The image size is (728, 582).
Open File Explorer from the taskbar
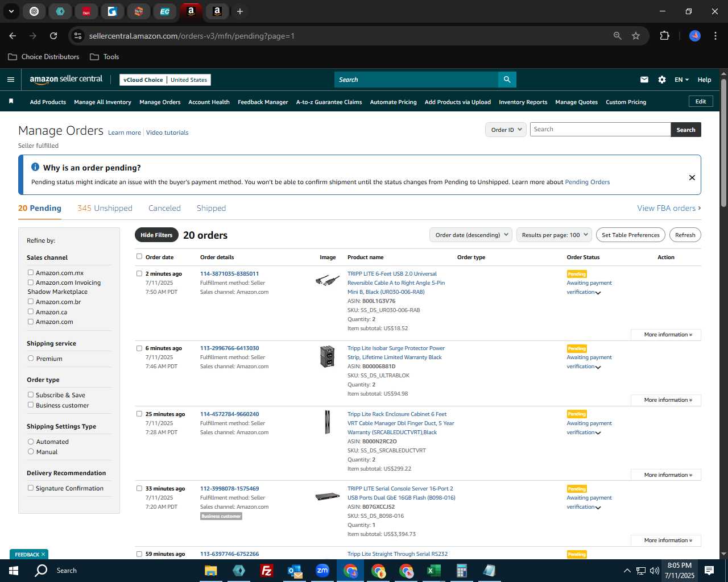(x=211, y=571)
